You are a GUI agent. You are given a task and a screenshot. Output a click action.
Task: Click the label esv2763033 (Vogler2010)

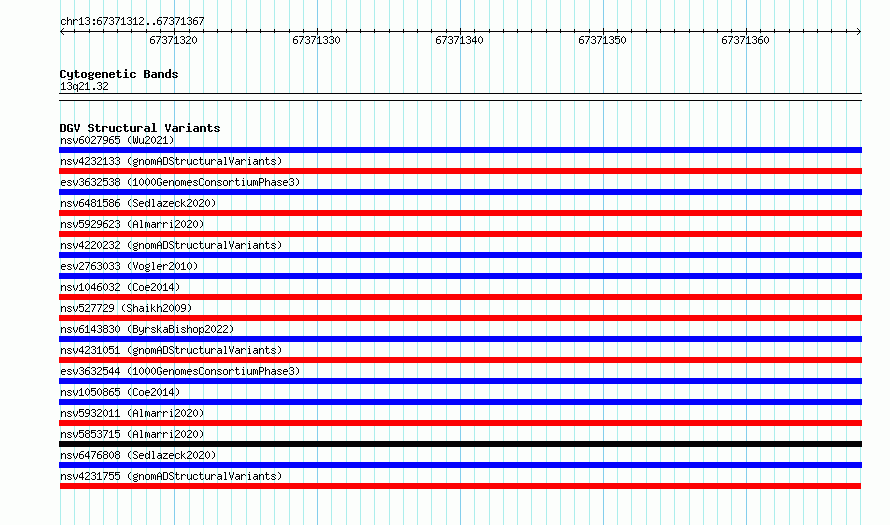pos(129,266)
